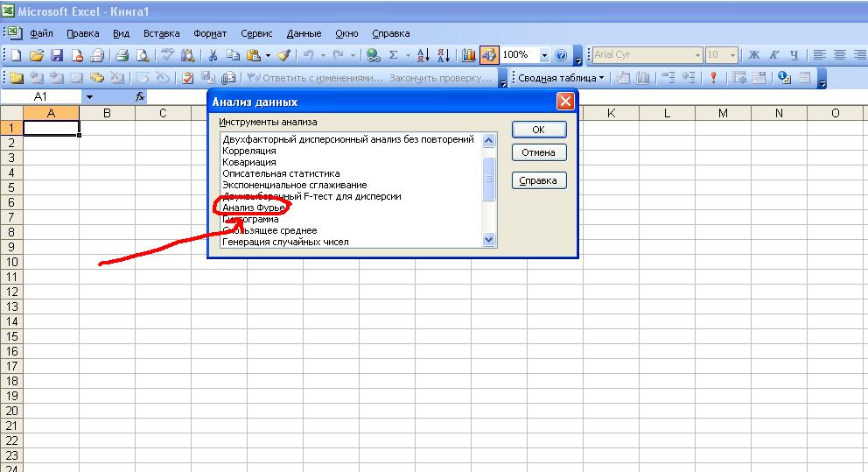
Task: Open Excel Help question mark icon
Action: coord(562,55)
